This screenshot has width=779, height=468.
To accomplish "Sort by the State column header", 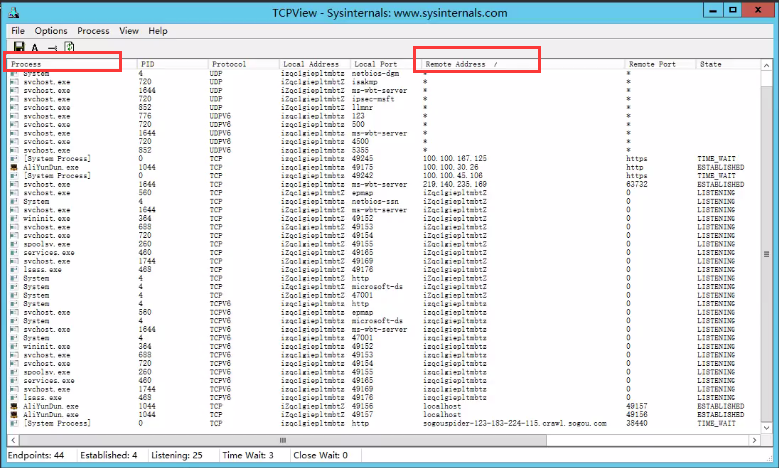I will point(725,64).
